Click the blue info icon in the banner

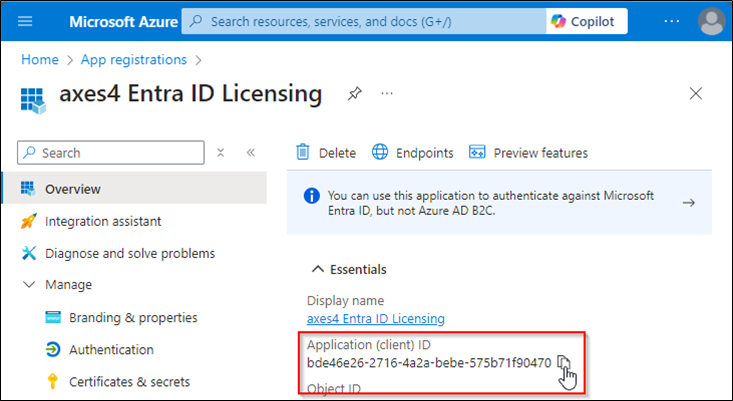coord(311,196)
